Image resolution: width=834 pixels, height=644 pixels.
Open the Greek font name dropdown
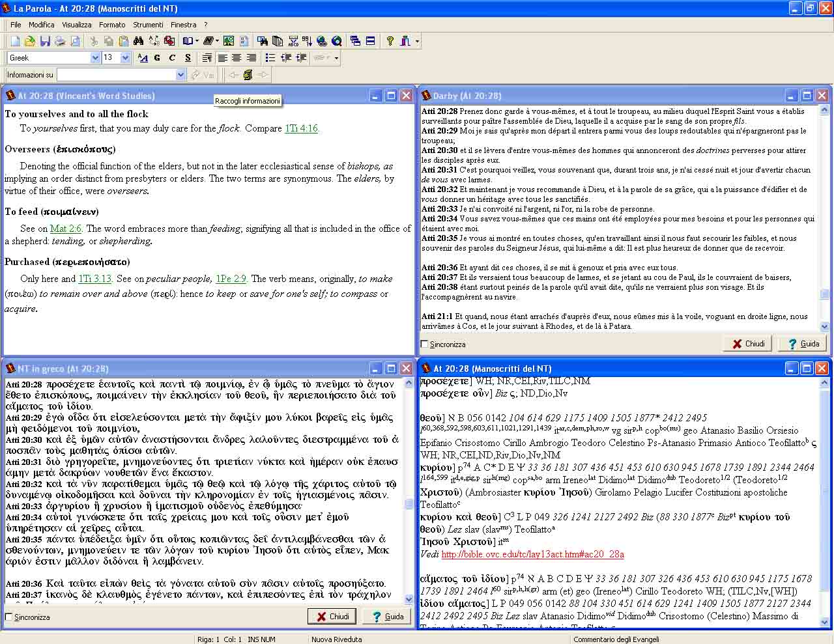pos(95,57)
